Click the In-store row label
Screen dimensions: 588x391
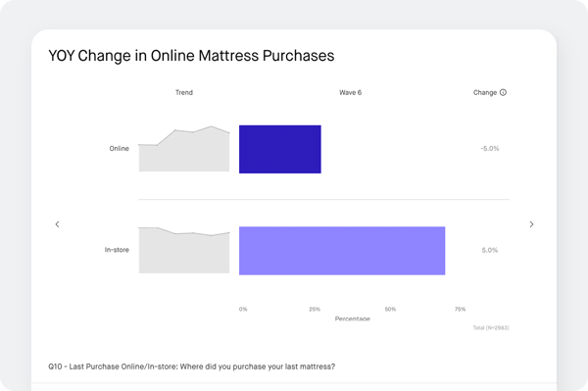[117, 250]
